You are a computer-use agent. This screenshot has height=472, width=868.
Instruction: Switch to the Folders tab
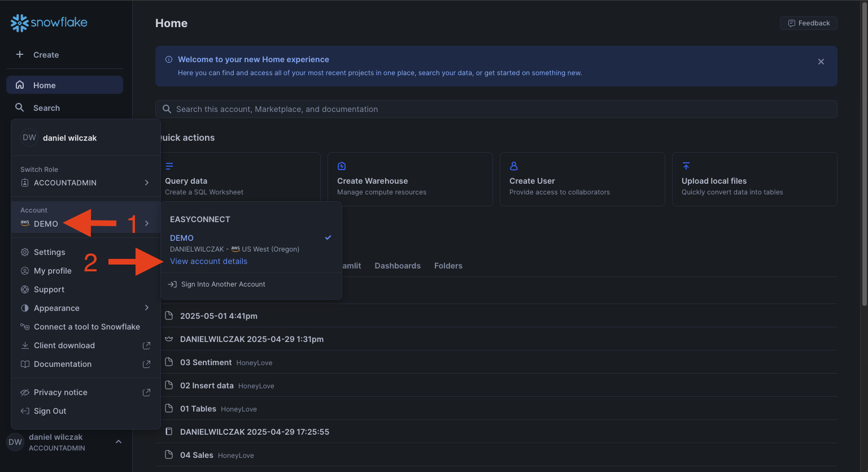(x=448, y=266)
